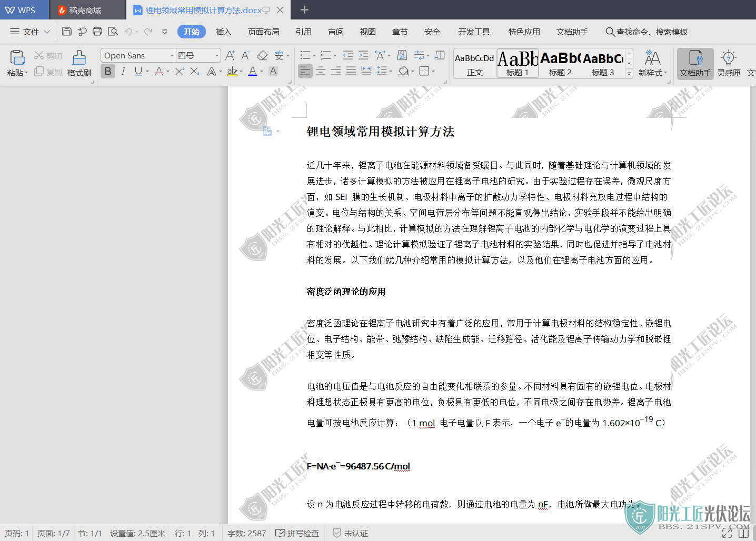Click the character shading A icon
The image size is (756, 541).
pyautogui.click(x=273, y=71)
